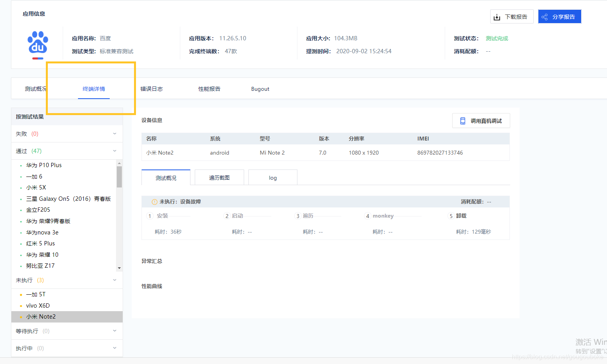Click the 小米 Note2 name cell in table

160,153
